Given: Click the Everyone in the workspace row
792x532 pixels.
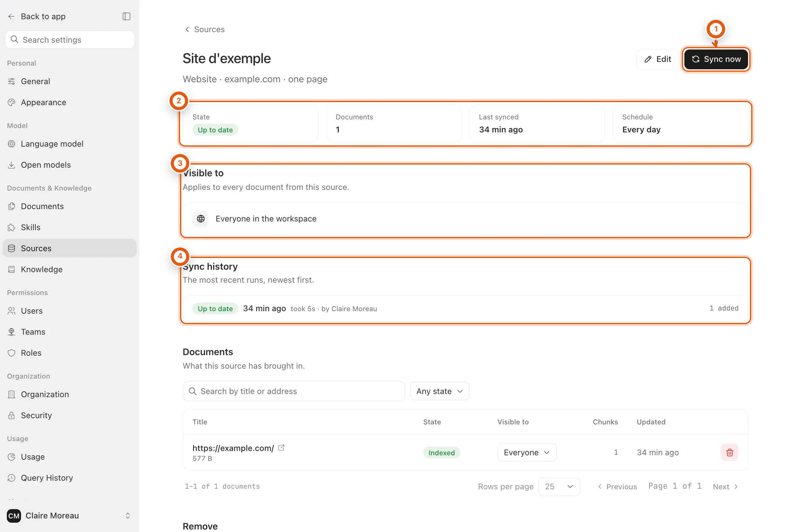Looking at the screenshot, I should pyautogui.click(x=465, y=218).
